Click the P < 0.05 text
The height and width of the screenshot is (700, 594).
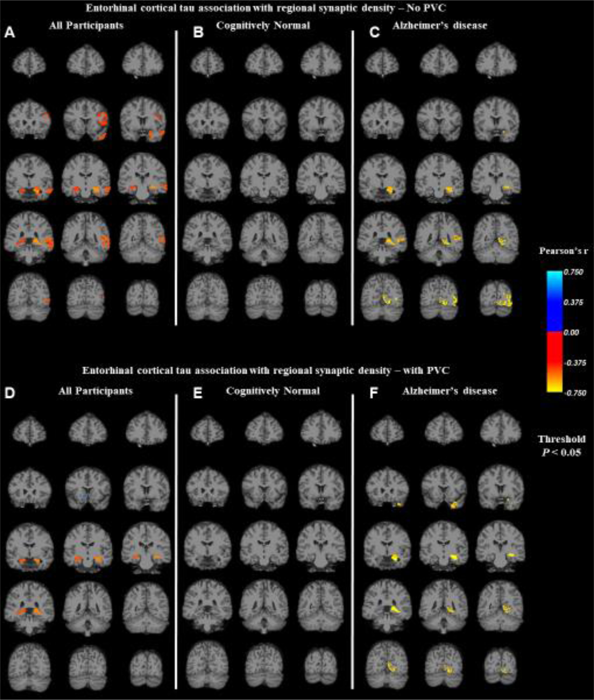[x=562, y=452]
